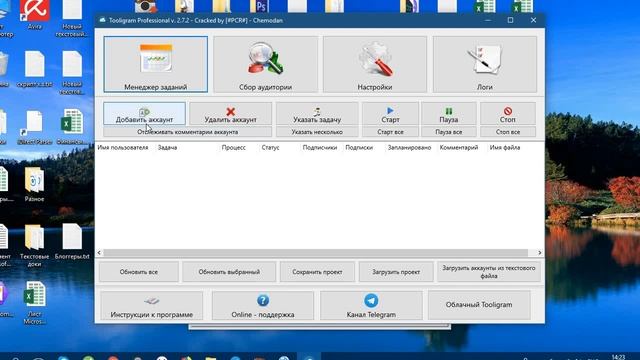Sort by Имя пользователя column header
This screenshot has width=640, height=360.
click(123, 147)
